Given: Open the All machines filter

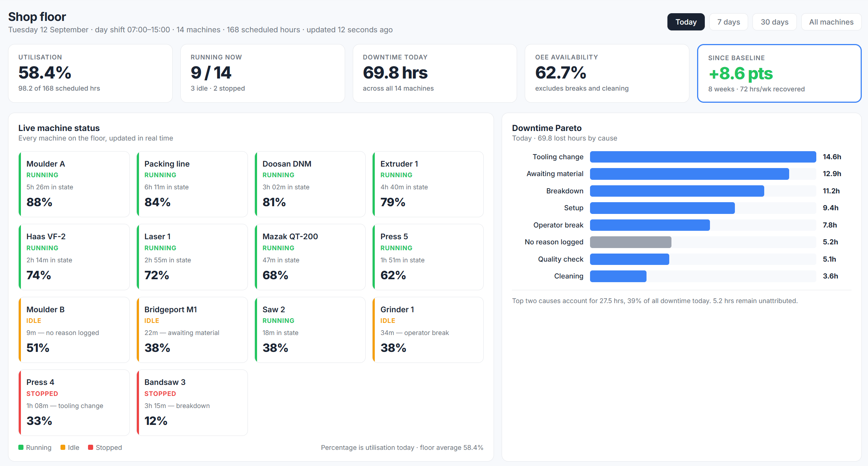Looking at the screenshot, I should pos(831,22).
